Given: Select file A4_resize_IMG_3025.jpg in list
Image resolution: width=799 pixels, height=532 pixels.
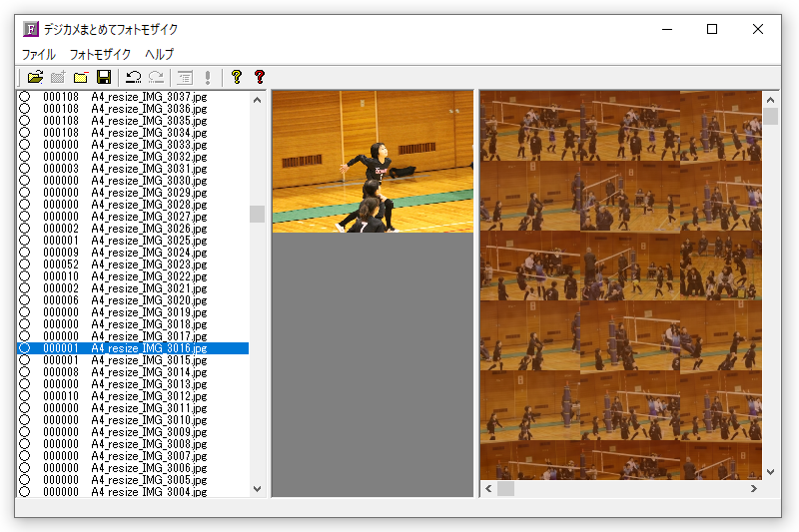Looking at the screenshot, I should tap(149, 241).
